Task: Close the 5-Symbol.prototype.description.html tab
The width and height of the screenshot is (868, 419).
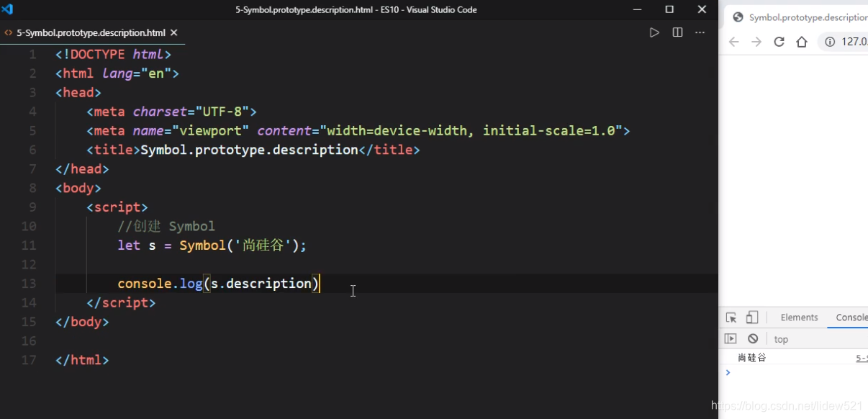Action: pyautogui.click(x=174, y=32)
